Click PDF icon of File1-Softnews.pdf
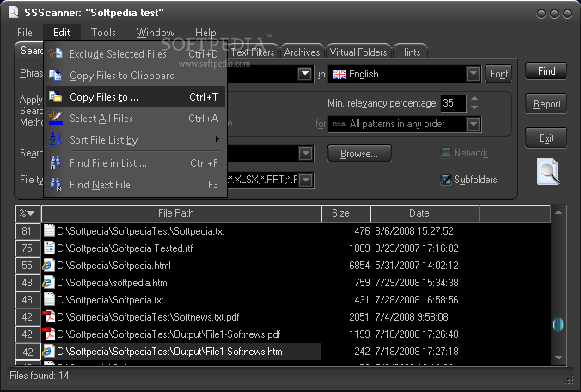The width and height of the screenshot is (581, 392). [x=48, y=334]
